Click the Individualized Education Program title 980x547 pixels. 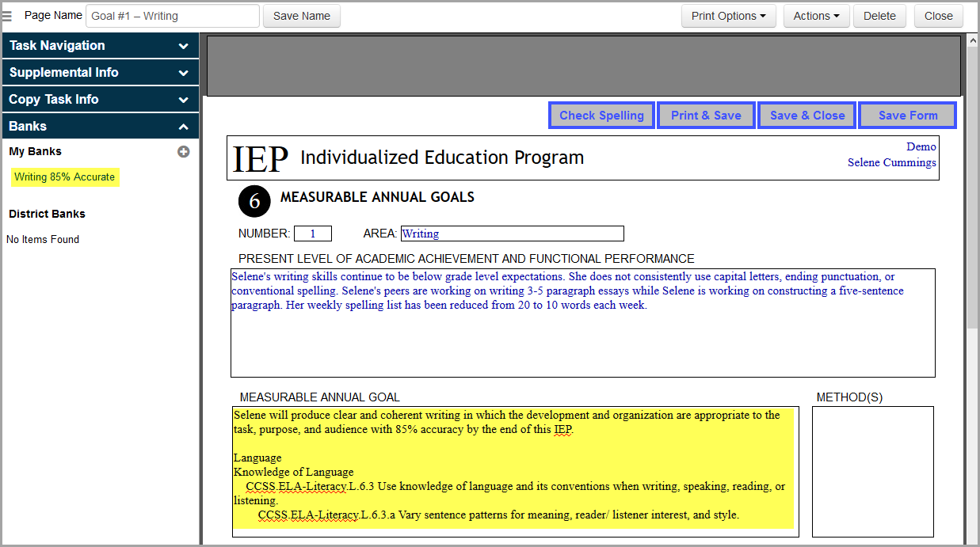442,158
